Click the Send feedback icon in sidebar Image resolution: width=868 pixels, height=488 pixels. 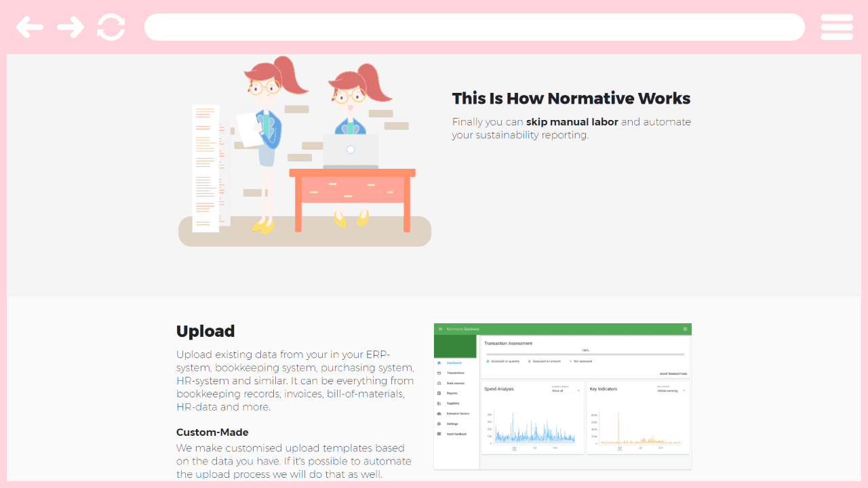tap(439, 434)
